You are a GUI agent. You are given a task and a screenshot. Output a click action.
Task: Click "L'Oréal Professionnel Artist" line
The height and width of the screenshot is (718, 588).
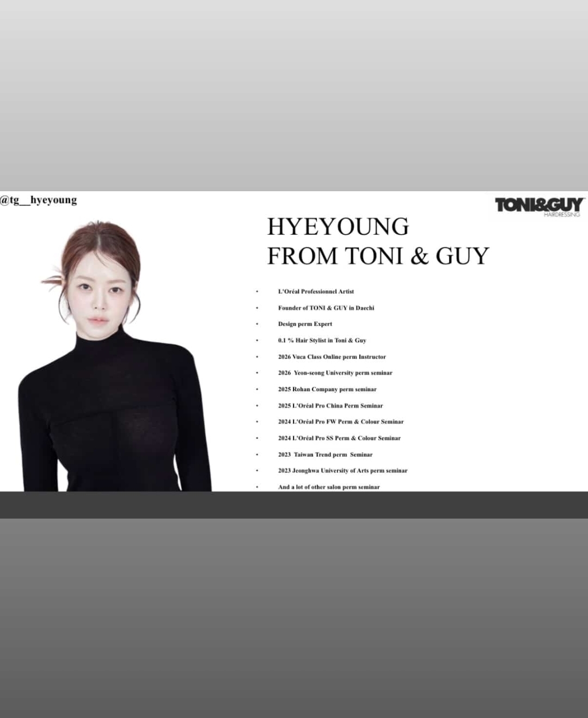[x=316, y=291]
